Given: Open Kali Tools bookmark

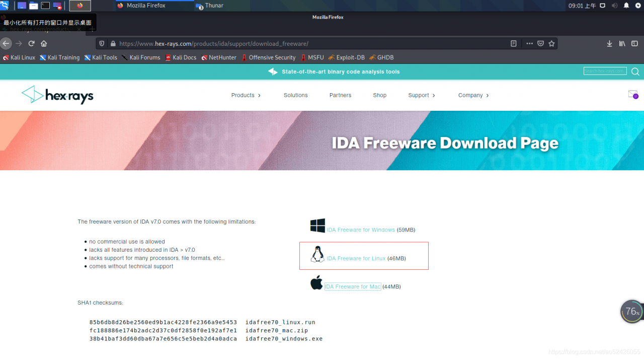Looking at the screenshot, I should tap(101, 57).
